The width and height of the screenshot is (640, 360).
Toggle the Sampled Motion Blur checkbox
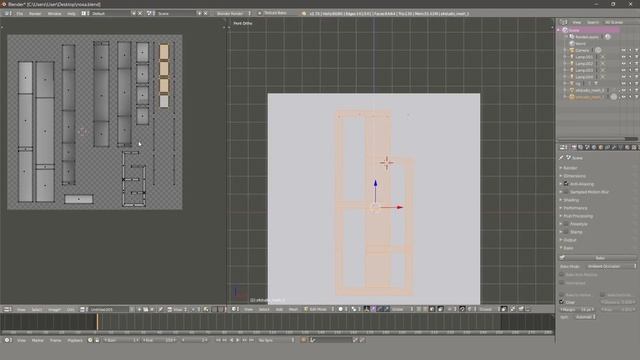(x=566, y=192)
